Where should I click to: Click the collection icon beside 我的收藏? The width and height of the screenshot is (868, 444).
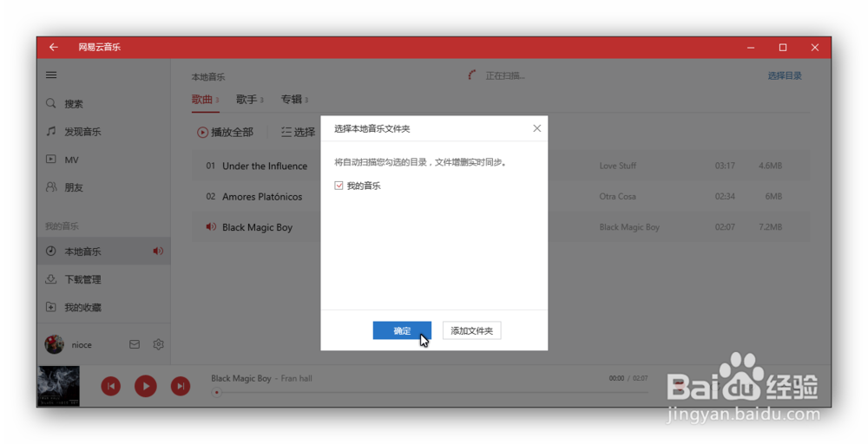click(x=50, y=307)
